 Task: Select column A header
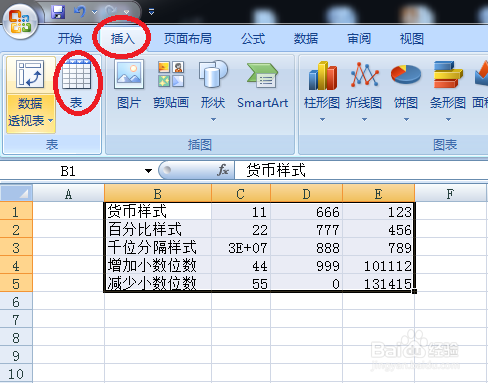click(x=68, y=194)
